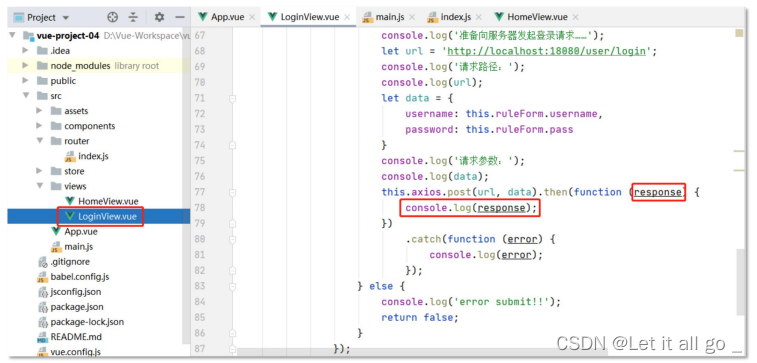757x363 pixels.
Task: Toggle code fold marker at line 82
Action: [x=233, y=270]
